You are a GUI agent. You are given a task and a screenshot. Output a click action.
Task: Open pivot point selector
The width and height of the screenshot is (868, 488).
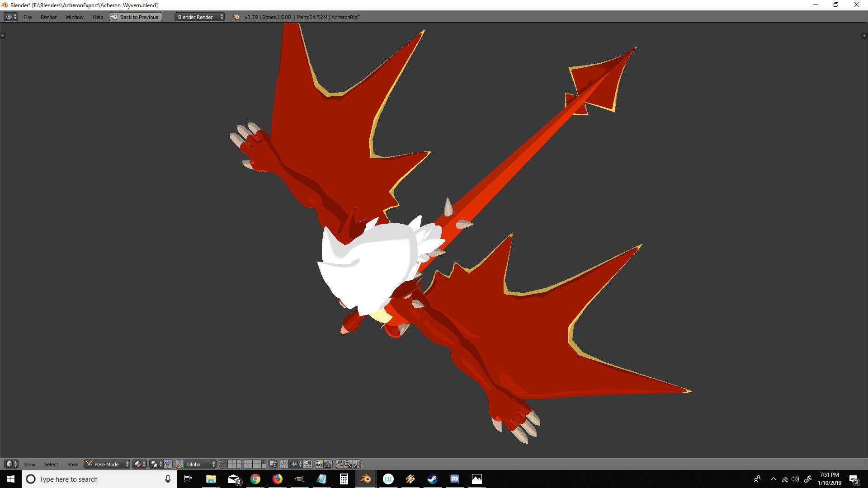click(x=156, y=464)
